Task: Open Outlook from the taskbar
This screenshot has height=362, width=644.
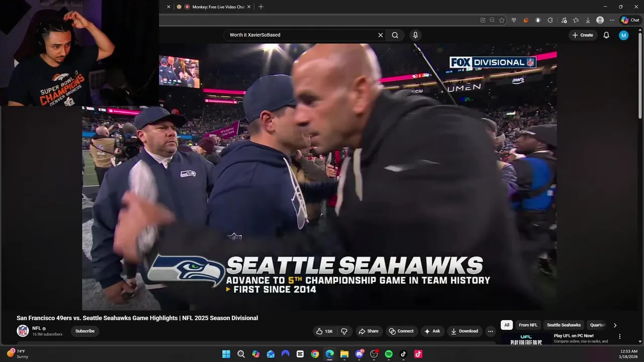Action: [271, 354]
